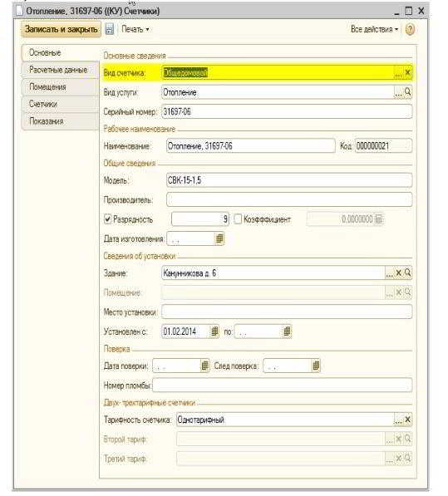Viewport: 448px width, 496px height.
Task: Click Записать и закрыть button
Action: 61,29
